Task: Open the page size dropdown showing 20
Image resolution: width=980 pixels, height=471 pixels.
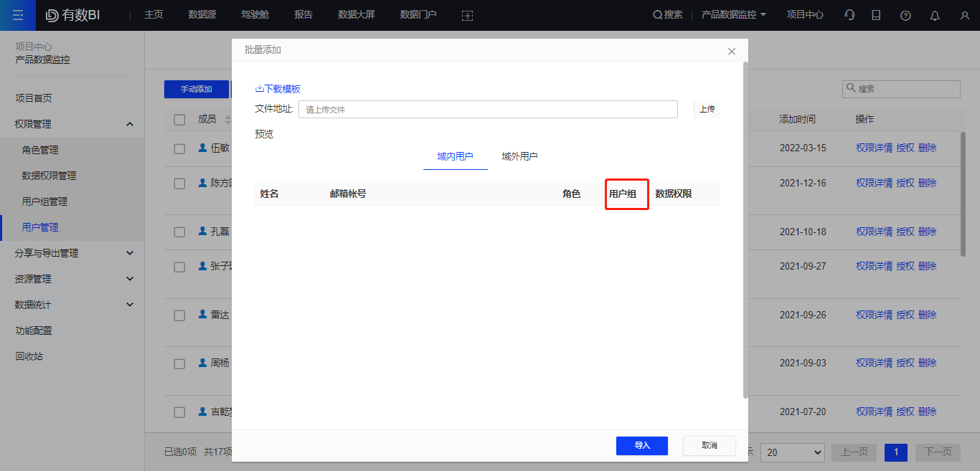Action: coord(792,452)
